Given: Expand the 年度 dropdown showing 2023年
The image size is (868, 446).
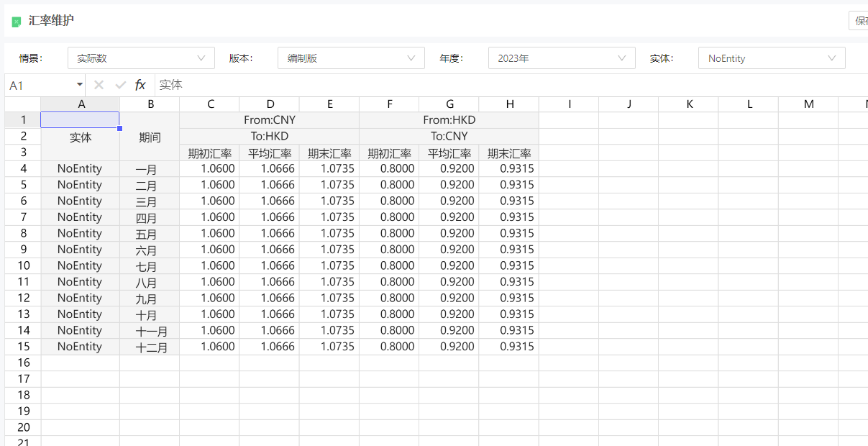Looking at the screenshot, I should click(x=561, y=58).
